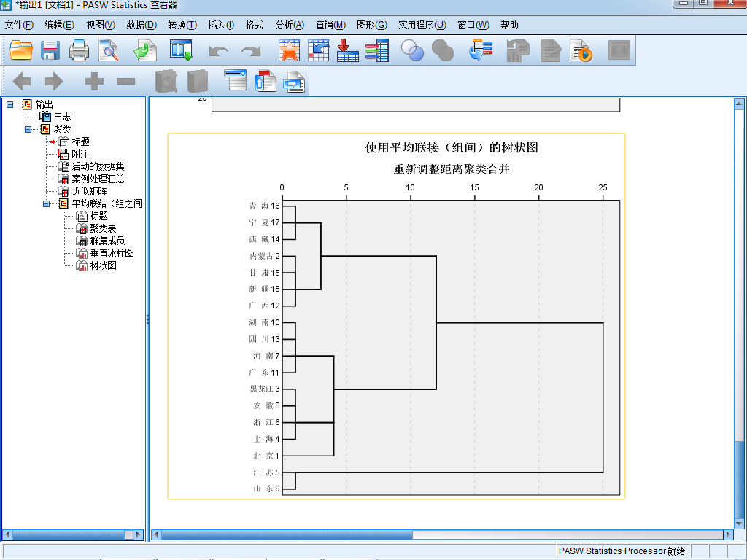Open the 视图(V) menu
The image size is (747, 560).
pos(101,25)
